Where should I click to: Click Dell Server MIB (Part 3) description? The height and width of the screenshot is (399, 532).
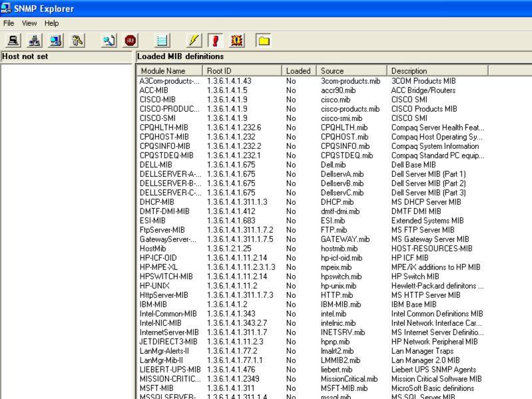(429, 193)
